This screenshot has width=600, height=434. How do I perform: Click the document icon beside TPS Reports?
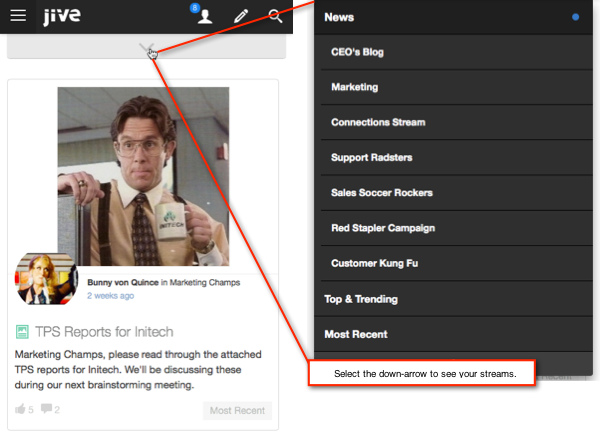[x=22, y=331]
